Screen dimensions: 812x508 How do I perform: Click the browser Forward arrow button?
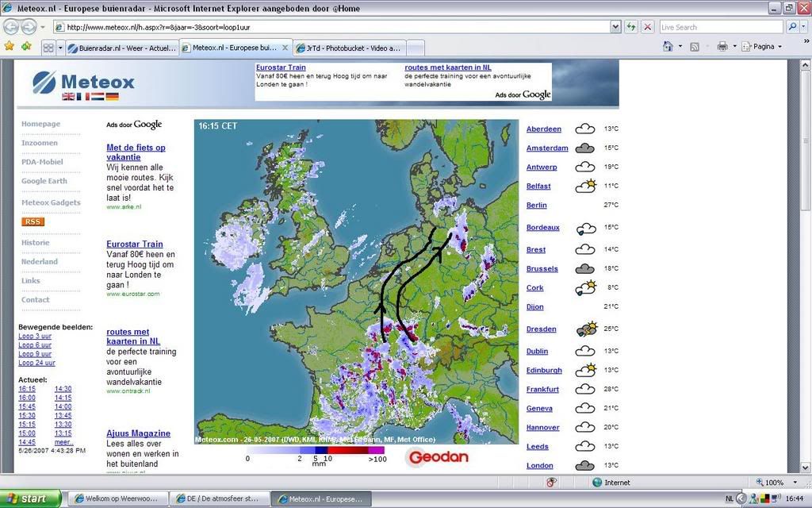29,27
